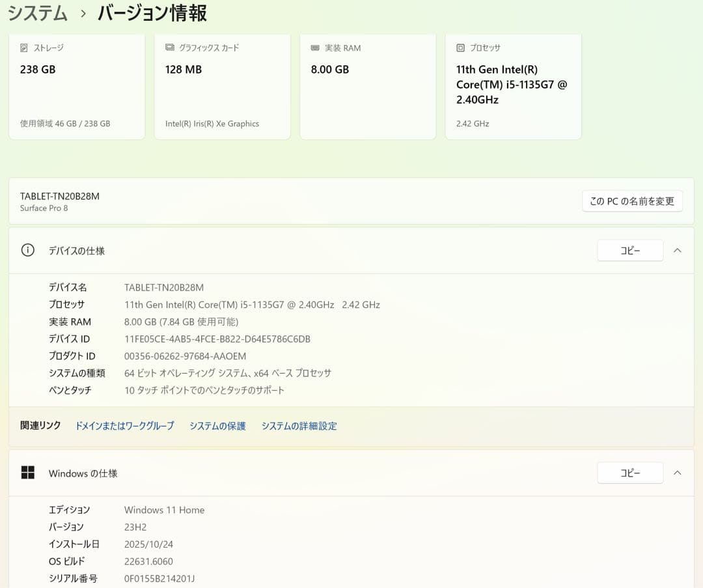Click the シリアル番号 serial value
The width and height of the screenshot is (703, 588).
(159, 578)
